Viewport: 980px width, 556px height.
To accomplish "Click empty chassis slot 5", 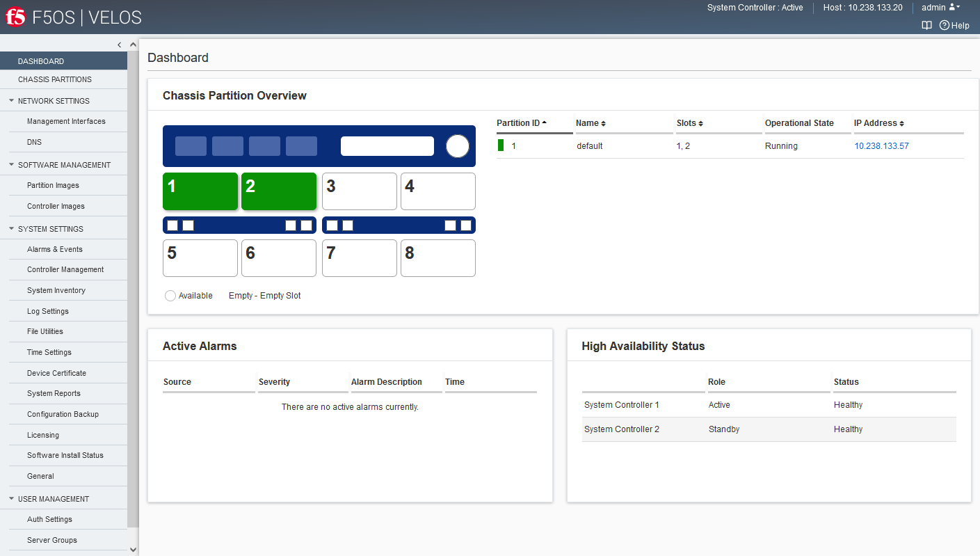I will click(x=200, y=258).
